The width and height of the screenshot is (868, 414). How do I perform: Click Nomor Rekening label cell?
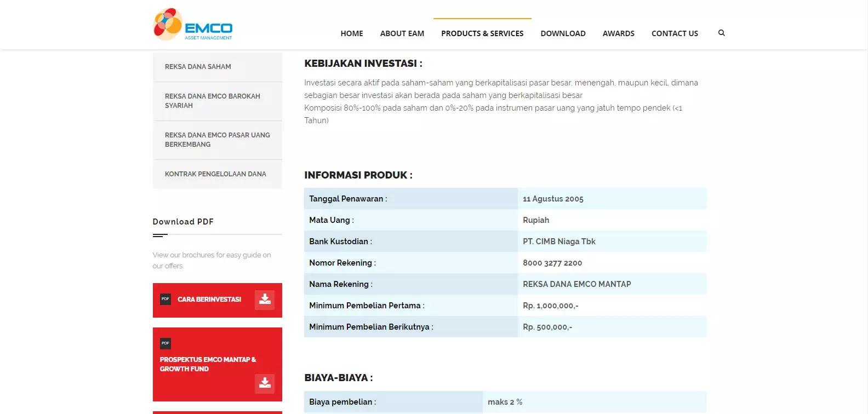pos(411,263)
